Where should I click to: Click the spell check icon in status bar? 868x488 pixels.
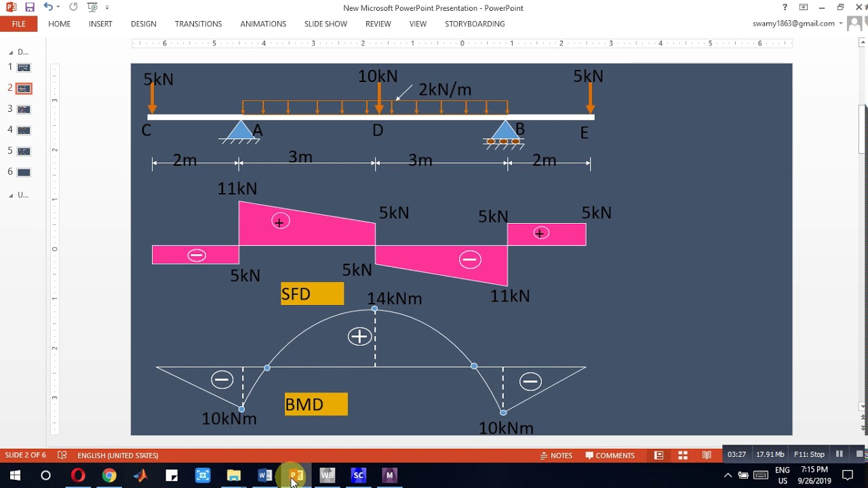click(62, 455)
